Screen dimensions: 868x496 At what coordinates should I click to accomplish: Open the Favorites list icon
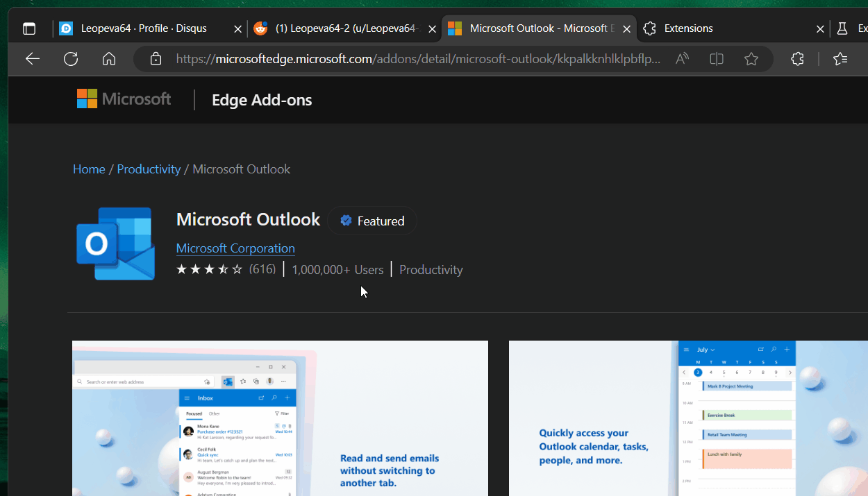coord(840,59)
